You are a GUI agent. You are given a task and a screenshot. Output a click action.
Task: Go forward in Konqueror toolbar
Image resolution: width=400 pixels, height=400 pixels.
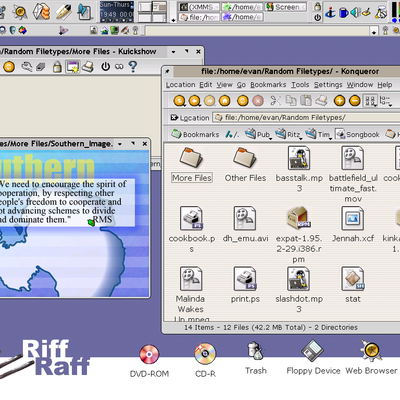pyautogui.click(x=210, y=101)
